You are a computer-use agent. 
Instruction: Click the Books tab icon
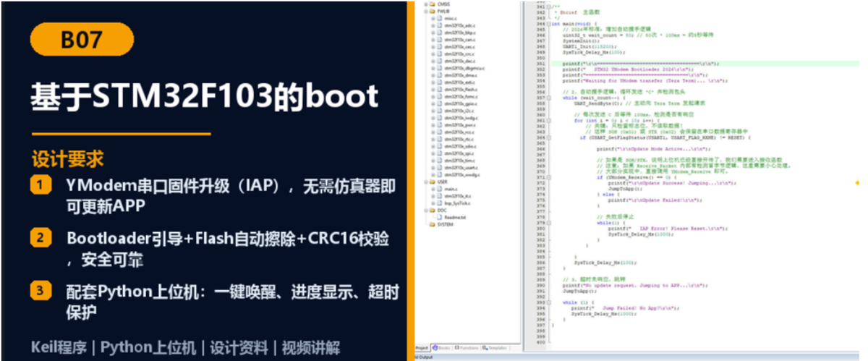pos(435,348)
